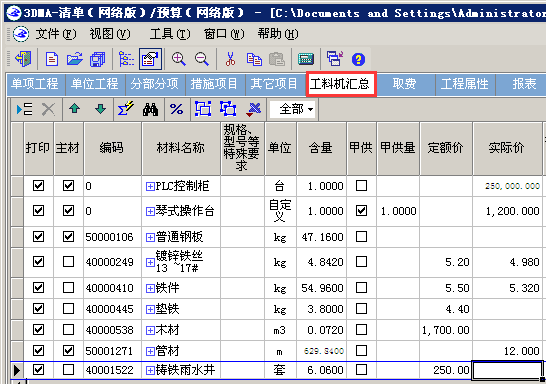The width and height of the screenshot is (546, 384).
Task: Click the percent sign toolbar icon
Action: click(177, 109)
